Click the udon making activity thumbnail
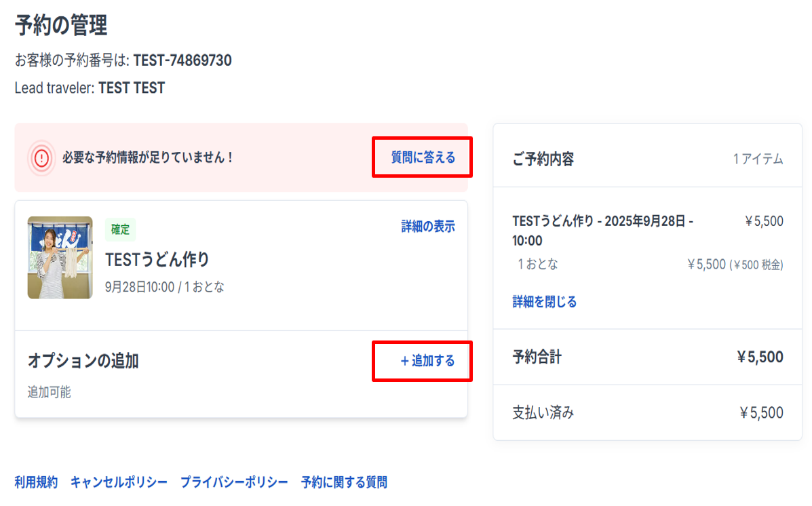Viewport: 812px width, 506px height. [x=60, y=258]
